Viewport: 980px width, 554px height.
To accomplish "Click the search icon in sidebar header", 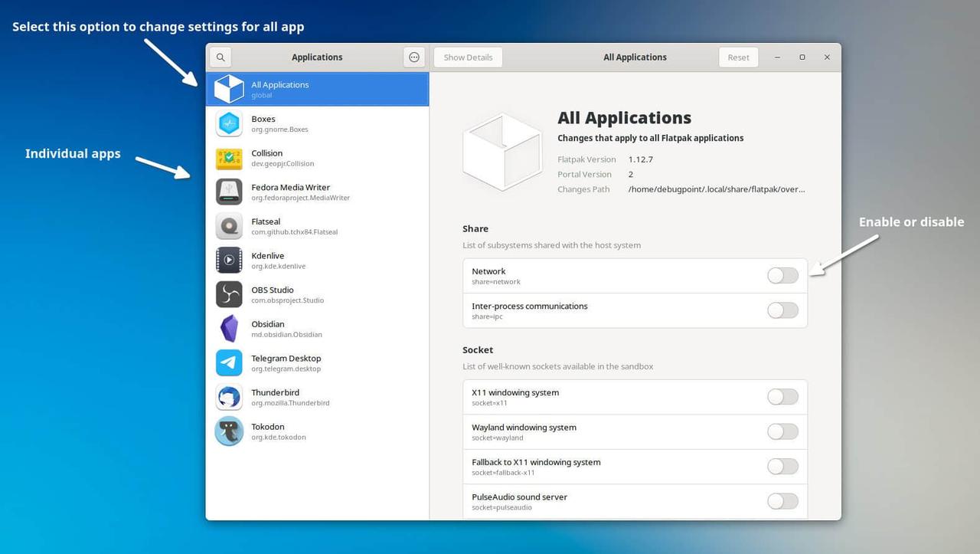I will pos(220,57).
